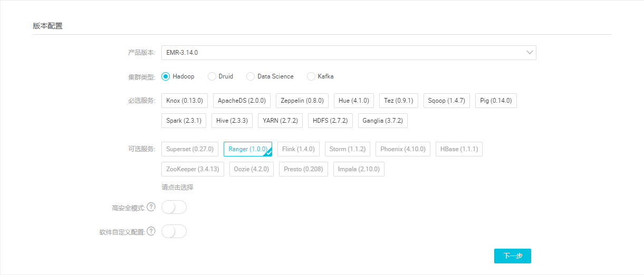Choose ZooKeeper (3.4.13) optional service
The image size is (644, 275).
click(x=193, y=169)
